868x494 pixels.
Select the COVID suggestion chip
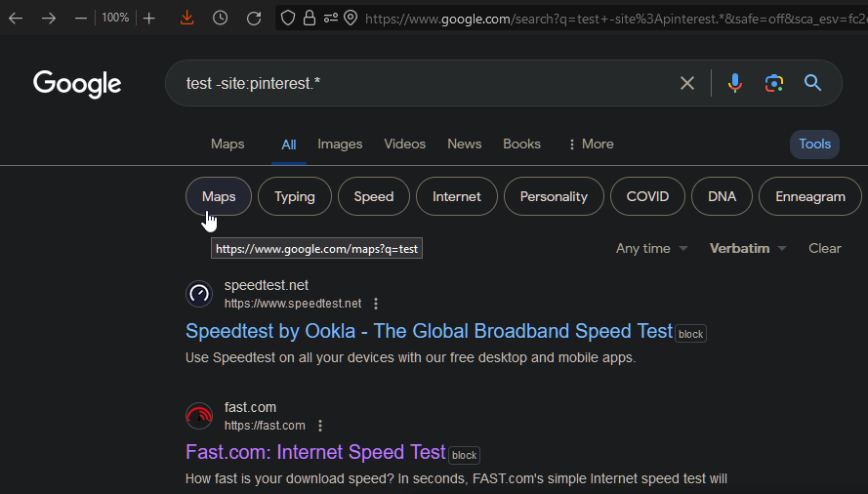[647, 196]
